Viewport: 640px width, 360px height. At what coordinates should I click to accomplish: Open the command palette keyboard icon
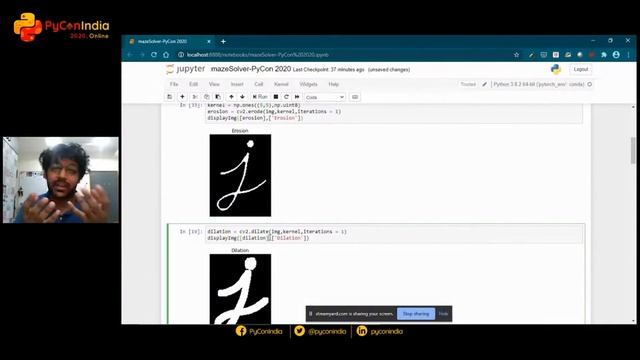[x=355, y=97]
